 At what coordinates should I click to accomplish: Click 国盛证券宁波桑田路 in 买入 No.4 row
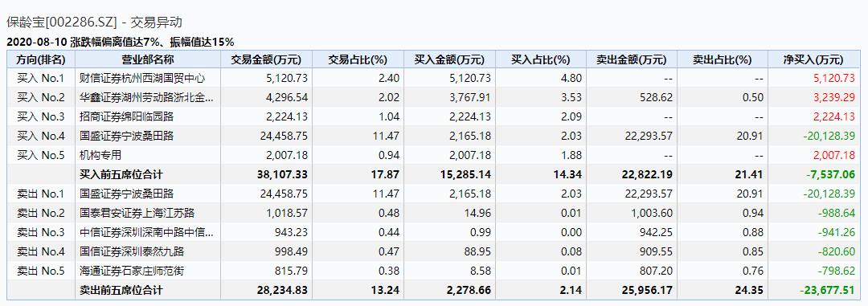[127, 136]
